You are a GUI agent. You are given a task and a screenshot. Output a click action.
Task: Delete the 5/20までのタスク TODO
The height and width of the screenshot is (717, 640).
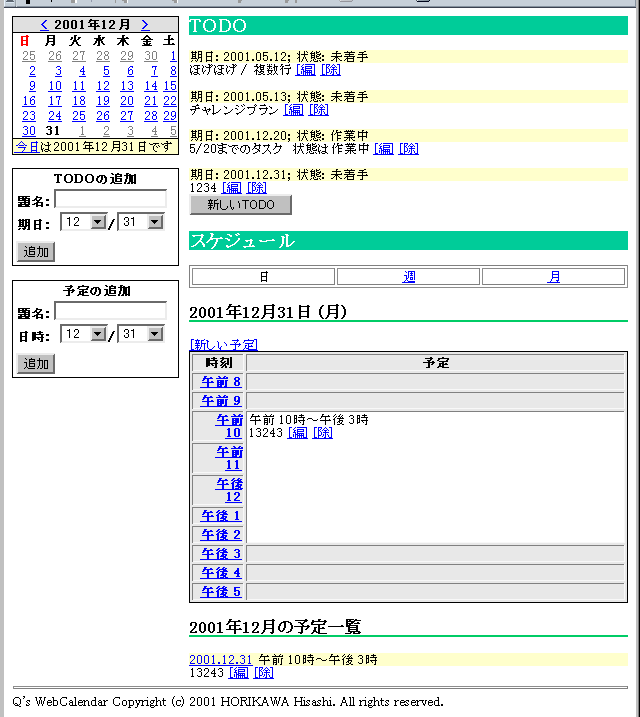pos(409,149)
